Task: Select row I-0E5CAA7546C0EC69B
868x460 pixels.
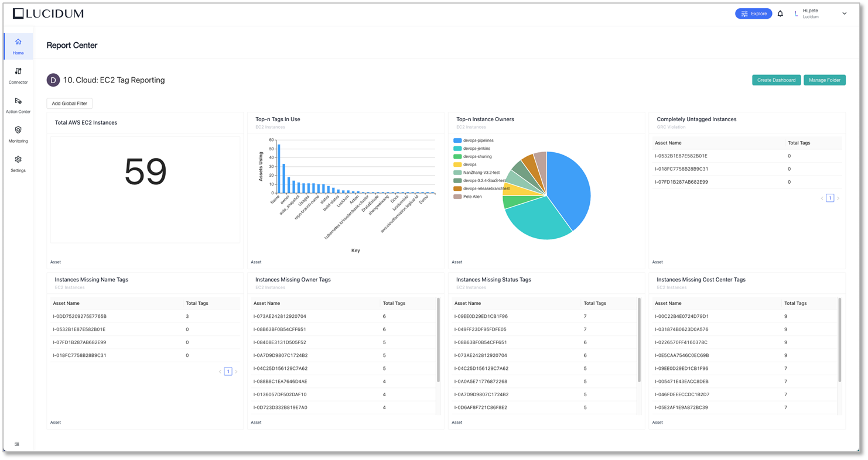Action: [745, 355]
